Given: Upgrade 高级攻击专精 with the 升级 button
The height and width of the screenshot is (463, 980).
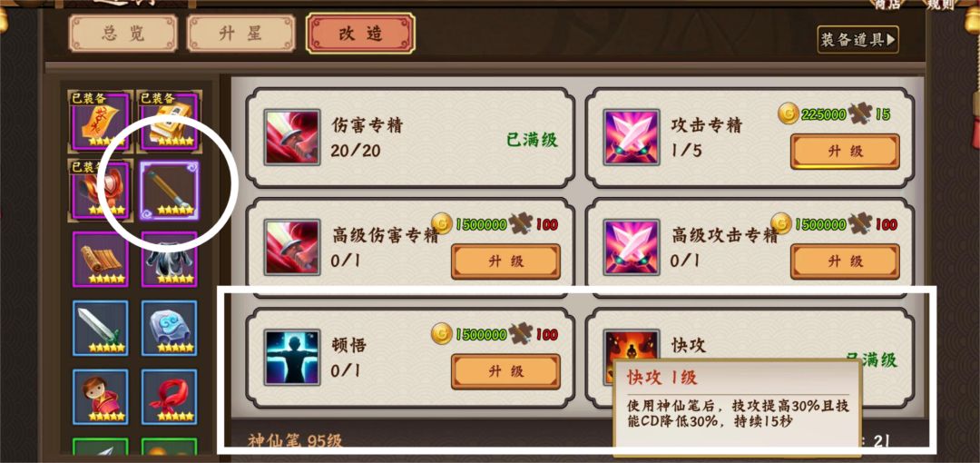Looking at the screenshot, I should click(845, 261).
